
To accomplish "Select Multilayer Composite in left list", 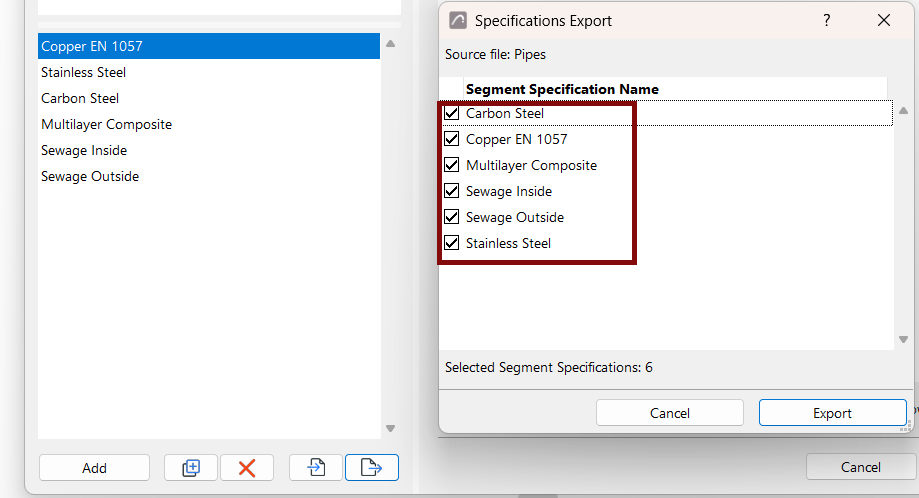I will pos(209,124).
